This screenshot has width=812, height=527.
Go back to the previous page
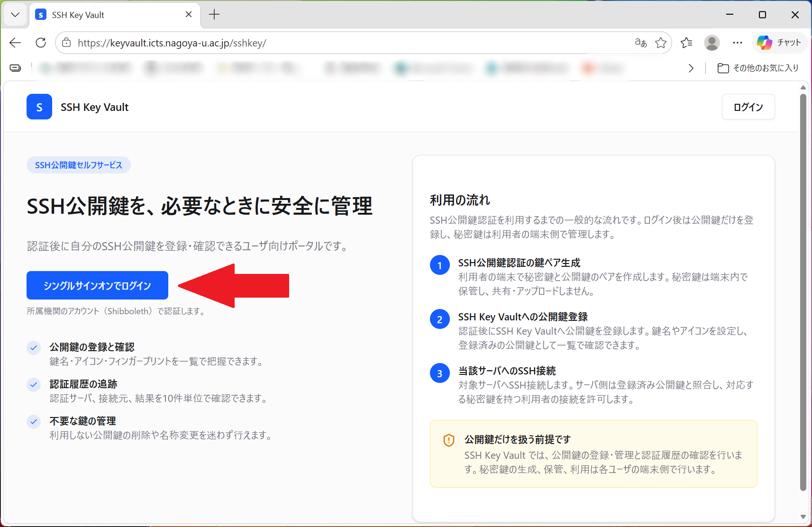click(15, 43)
